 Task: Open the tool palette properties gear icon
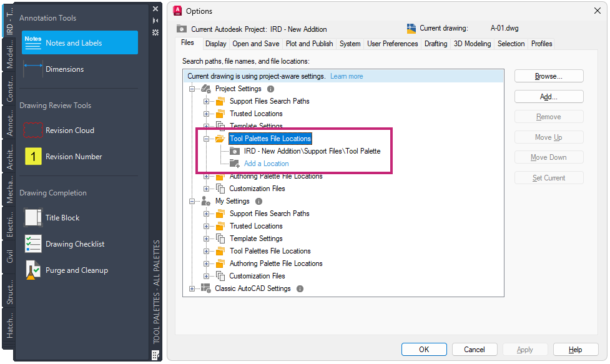[155, 32]
